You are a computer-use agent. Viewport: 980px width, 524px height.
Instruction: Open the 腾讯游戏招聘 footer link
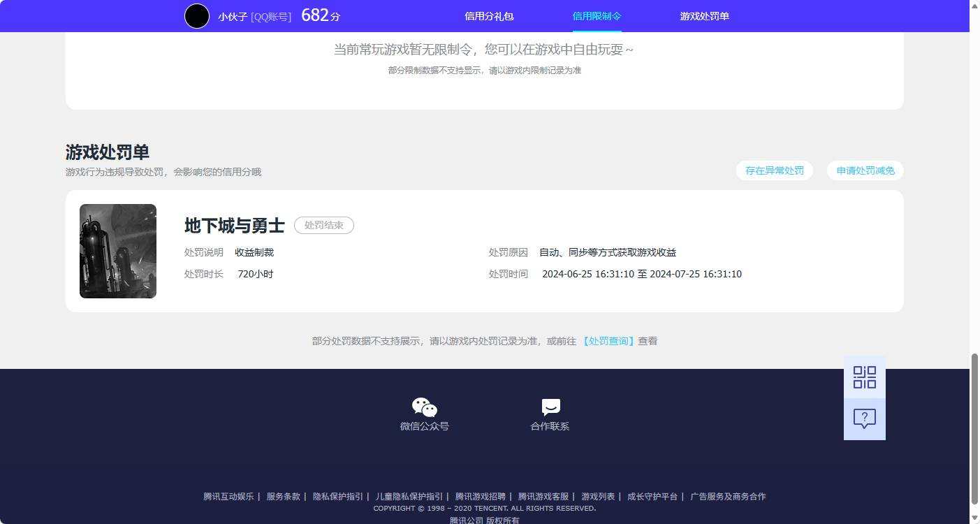[481, 497]
